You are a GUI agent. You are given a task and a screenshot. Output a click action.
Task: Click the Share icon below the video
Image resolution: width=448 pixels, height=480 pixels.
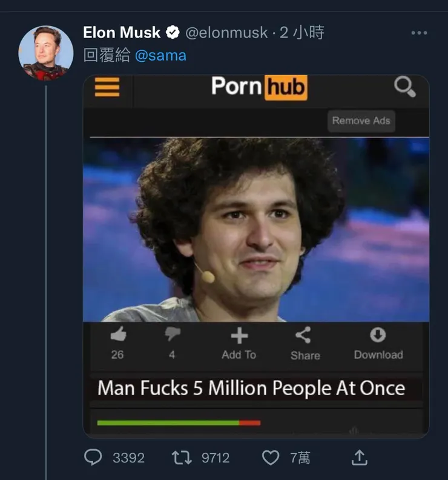click(303, 335)
